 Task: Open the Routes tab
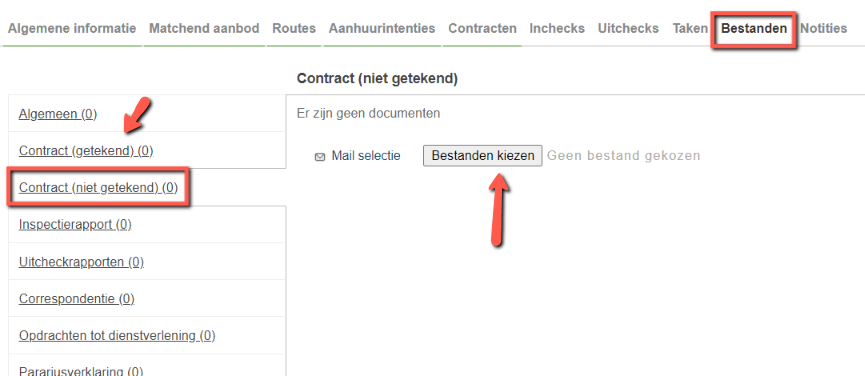294,28
